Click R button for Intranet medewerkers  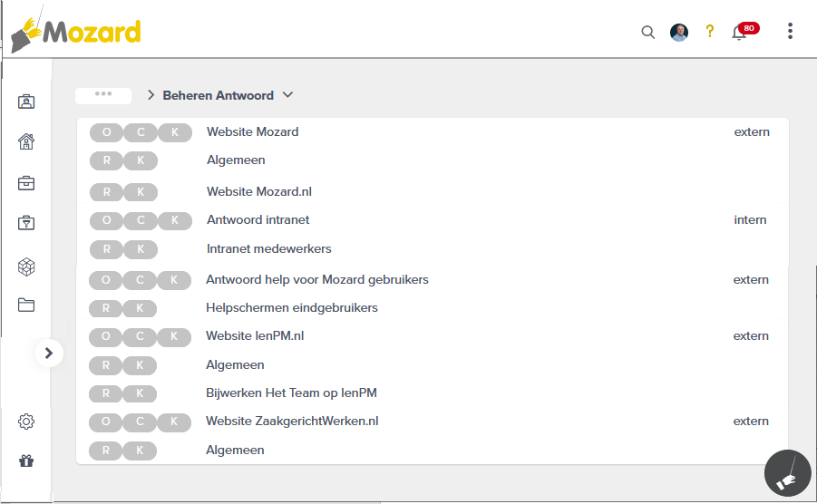(106, 249)
